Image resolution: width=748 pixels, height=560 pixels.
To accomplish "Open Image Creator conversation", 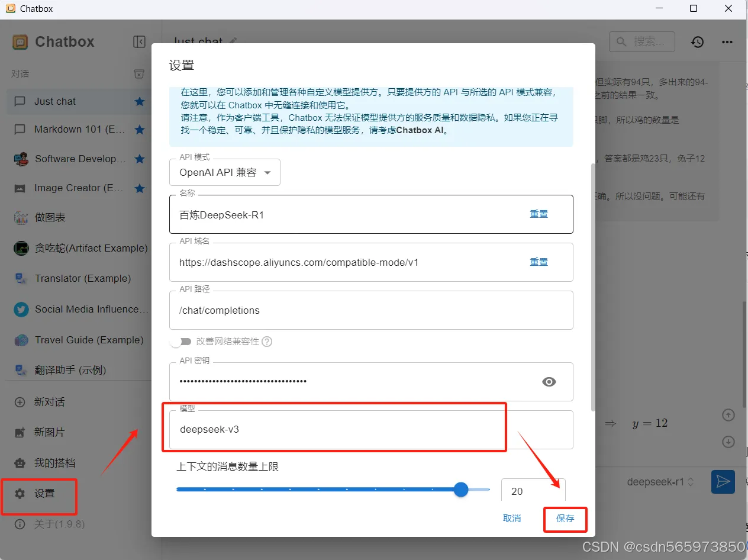I will pyautogui.click(x=79, y=188).
